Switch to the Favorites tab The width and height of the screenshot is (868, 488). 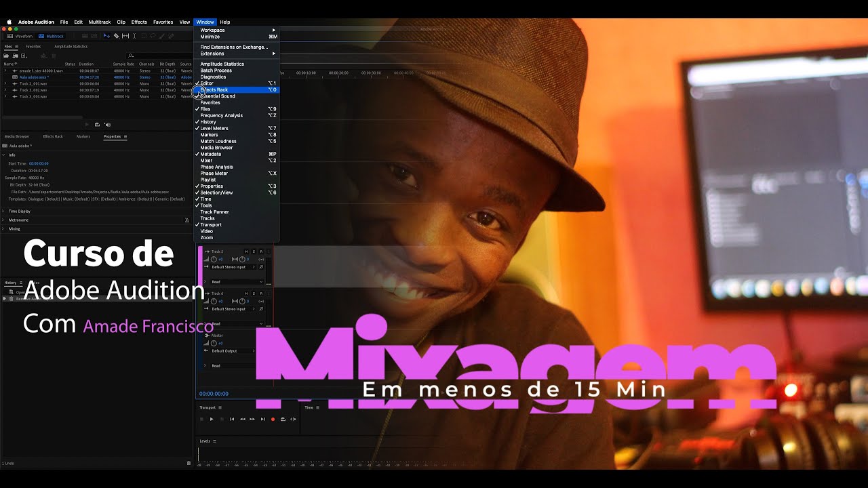pyautogui.click(x=33, y=47)
